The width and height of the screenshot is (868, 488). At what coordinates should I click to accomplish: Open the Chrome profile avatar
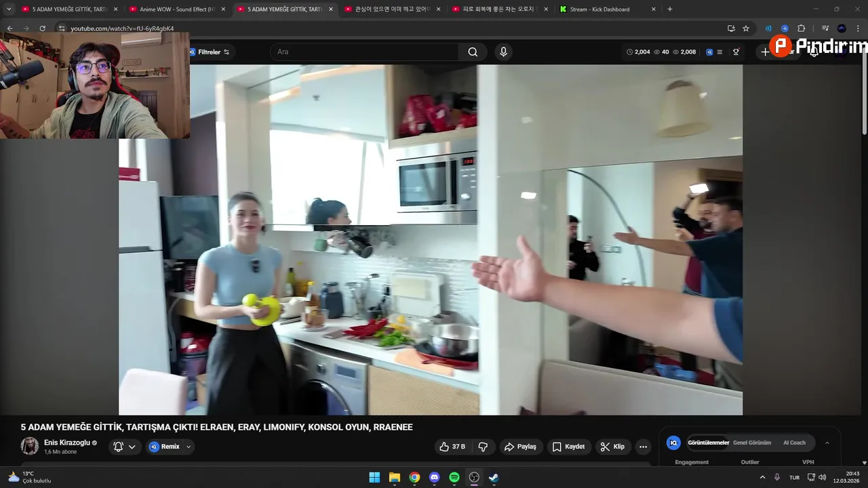842,28
